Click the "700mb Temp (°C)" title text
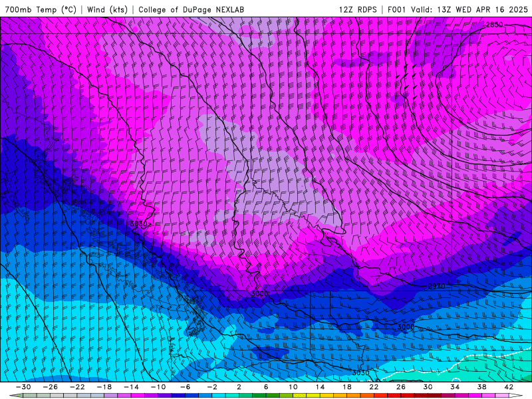Screen dimensions: 532x399 [x=41, y=9]
